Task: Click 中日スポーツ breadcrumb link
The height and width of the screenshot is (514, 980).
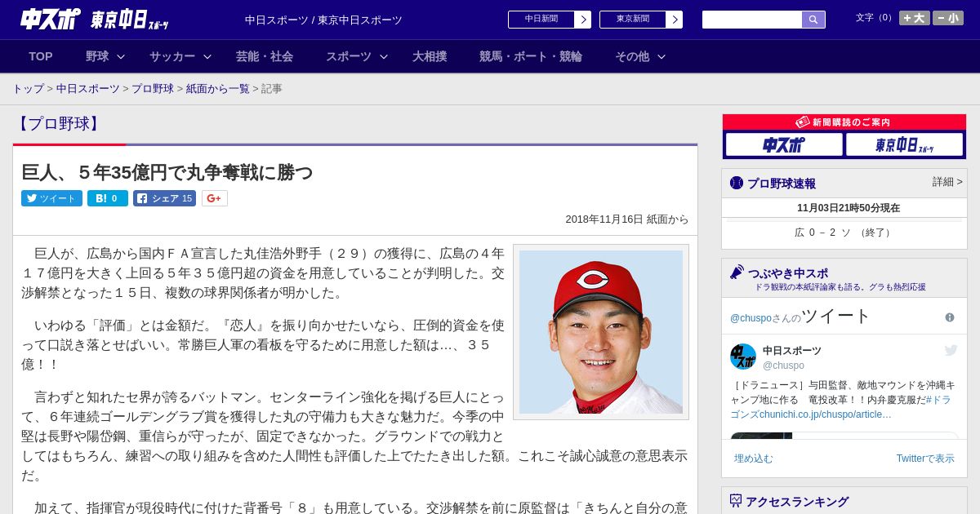Action: 88,89
